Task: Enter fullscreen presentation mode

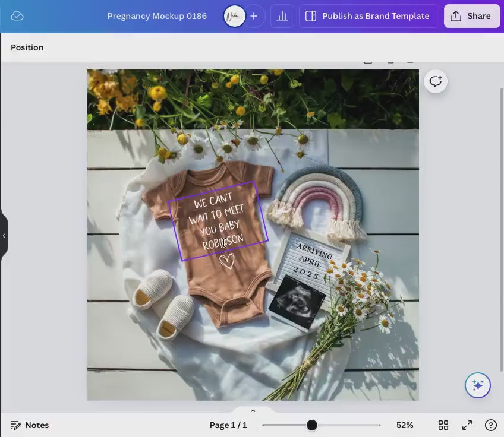Action: pyautogui.click(x=467, y=425)
